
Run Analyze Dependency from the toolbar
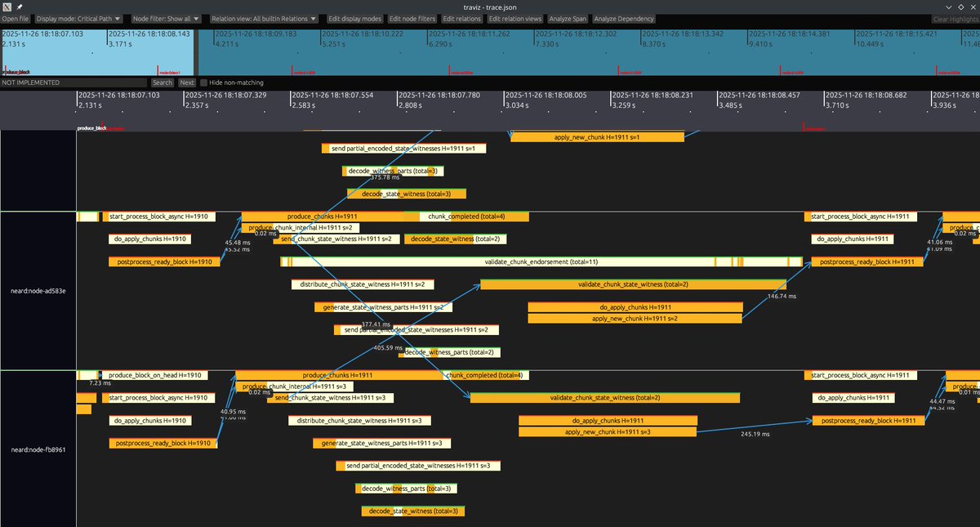click(x=623, y=18)
